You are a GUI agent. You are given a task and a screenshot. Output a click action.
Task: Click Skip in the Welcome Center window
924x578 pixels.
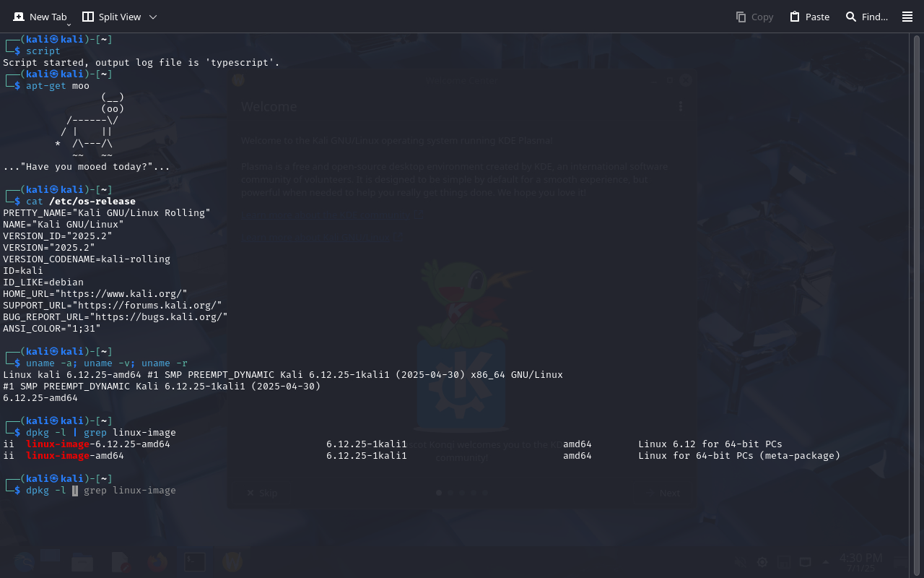pyautogui.click(x=261, y=493)
